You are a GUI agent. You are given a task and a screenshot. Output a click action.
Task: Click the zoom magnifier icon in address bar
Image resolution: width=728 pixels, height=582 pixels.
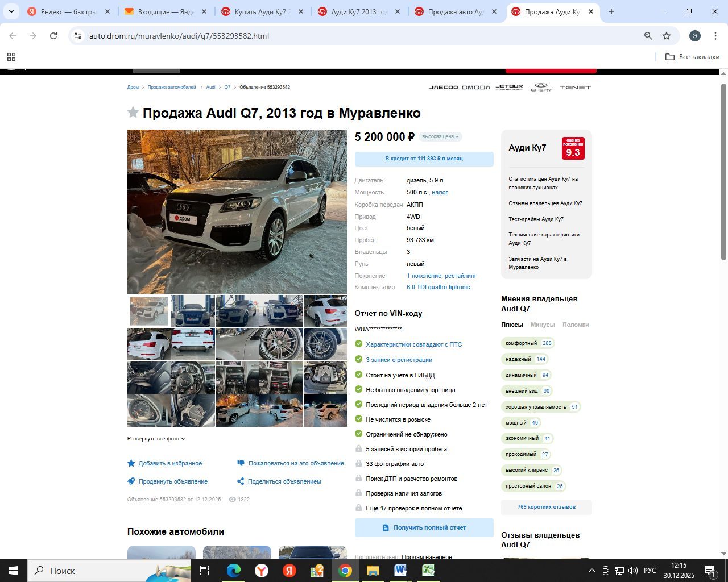(648, 36)
